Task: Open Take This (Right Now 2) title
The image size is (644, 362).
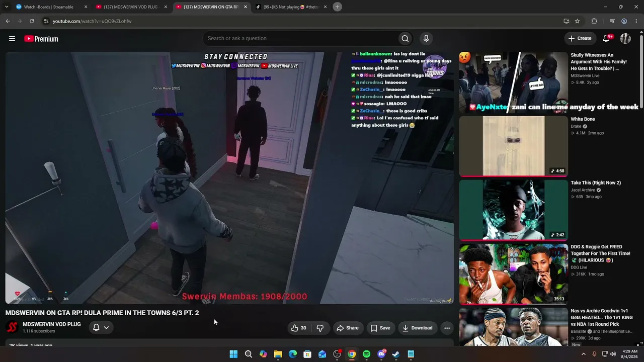Action: [596, 183]
